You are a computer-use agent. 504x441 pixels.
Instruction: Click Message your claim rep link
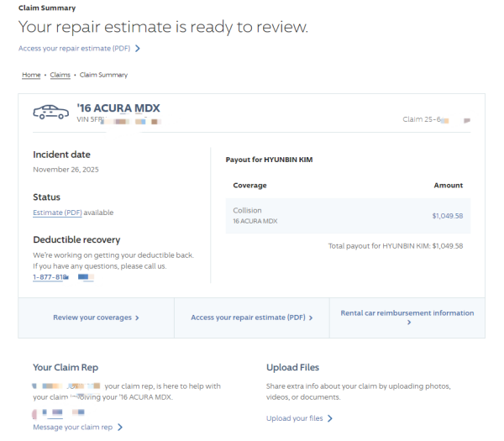pyautogui.click(x=72, y=428)
